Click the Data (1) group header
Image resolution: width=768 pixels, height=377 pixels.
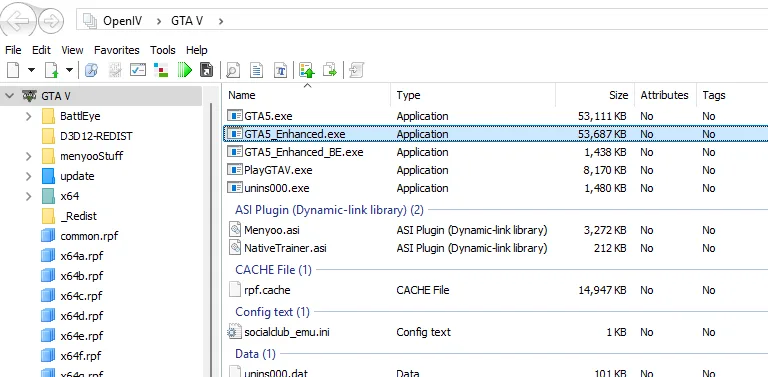point(255,353)
